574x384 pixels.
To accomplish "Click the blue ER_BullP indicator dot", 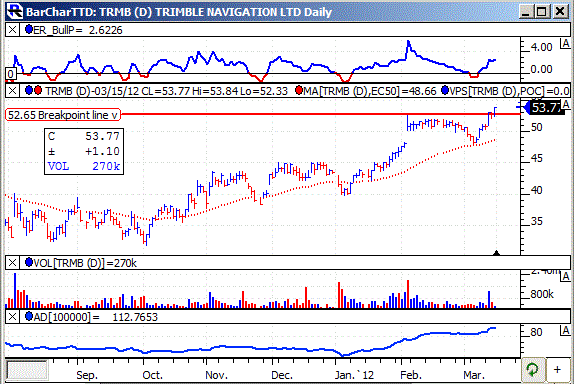I will click(29, 29).
